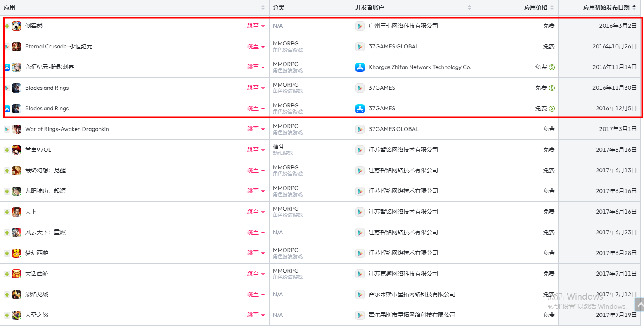Open developer 江苏嘉趣网络科技有限公司

[x=403, y=274]
